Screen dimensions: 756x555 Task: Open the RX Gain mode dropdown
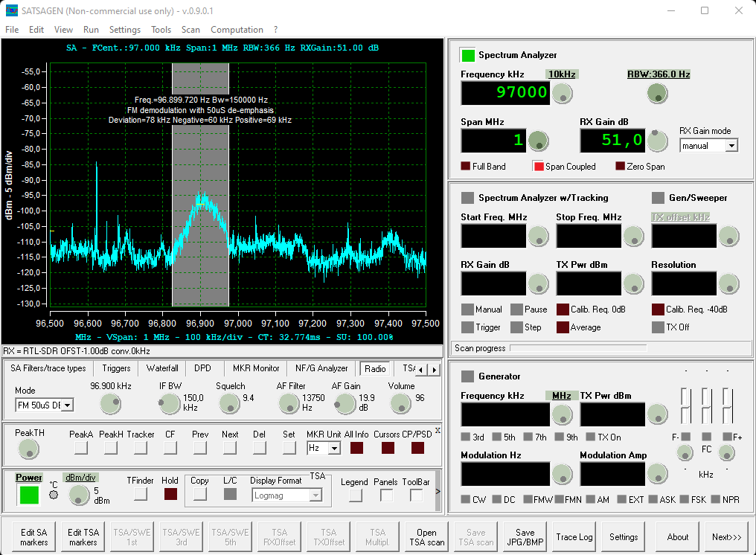pyautogui.click(x=732, y=146)
